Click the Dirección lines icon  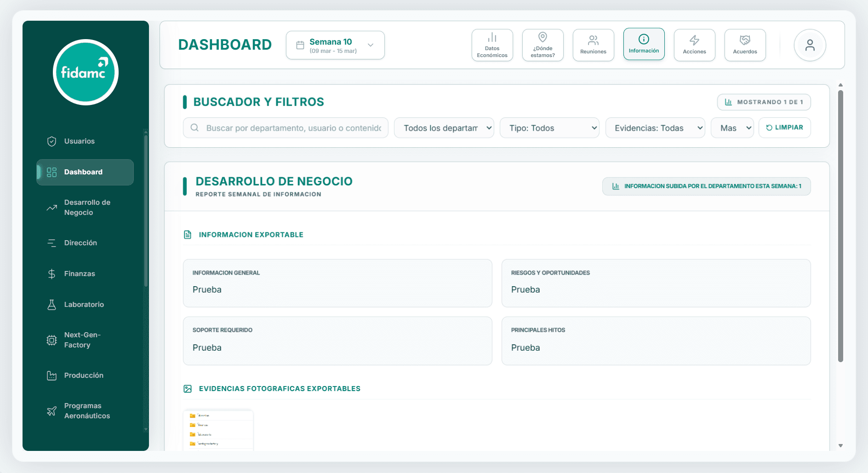tap(52, 243)
